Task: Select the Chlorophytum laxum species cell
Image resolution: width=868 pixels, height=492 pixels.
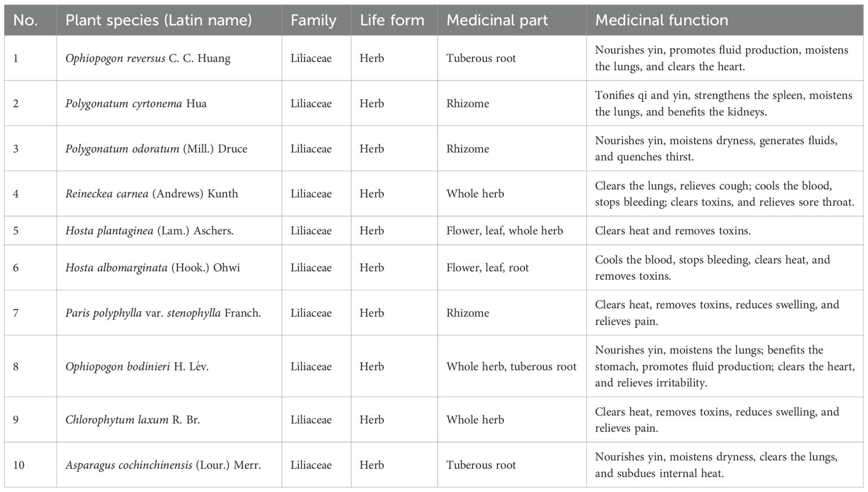Action: [133, 420]
